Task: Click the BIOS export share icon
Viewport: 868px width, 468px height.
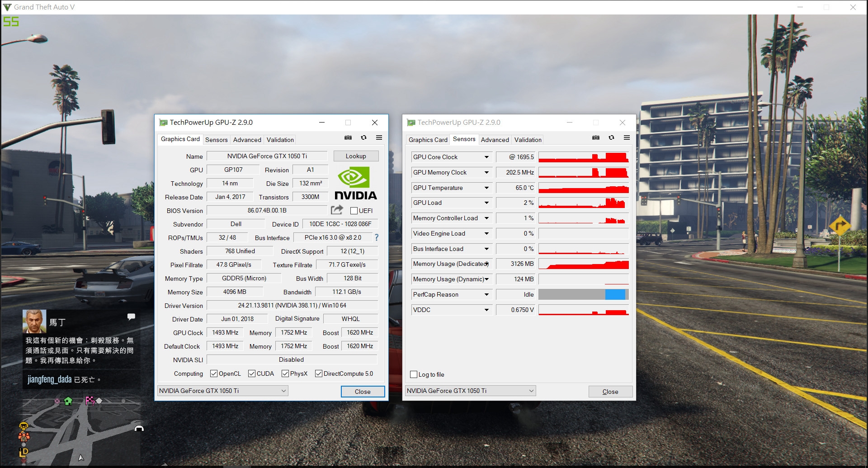Action: (337, 210)
